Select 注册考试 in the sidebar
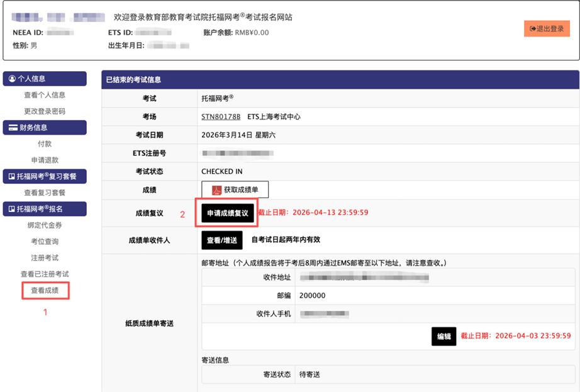 coord(45,258)
